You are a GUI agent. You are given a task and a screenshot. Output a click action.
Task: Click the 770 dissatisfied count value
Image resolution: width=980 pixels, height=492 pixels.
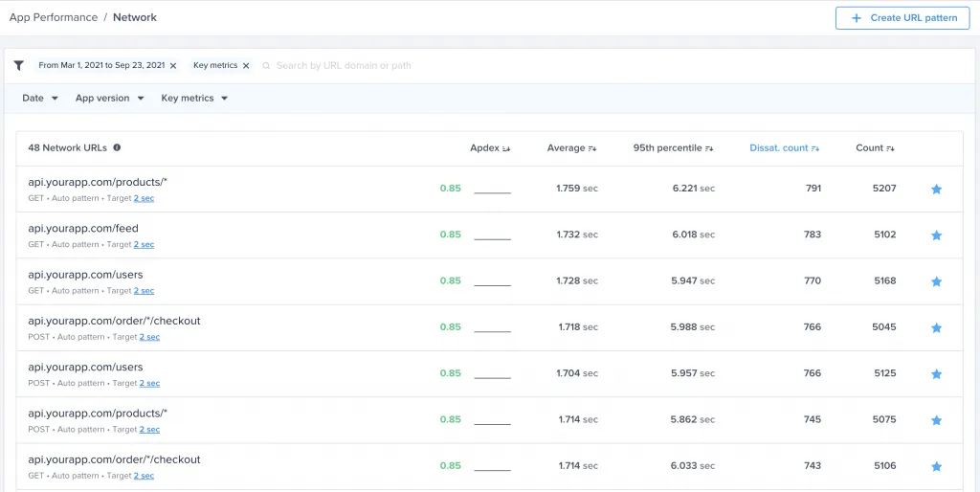click(x=813, y=280)
